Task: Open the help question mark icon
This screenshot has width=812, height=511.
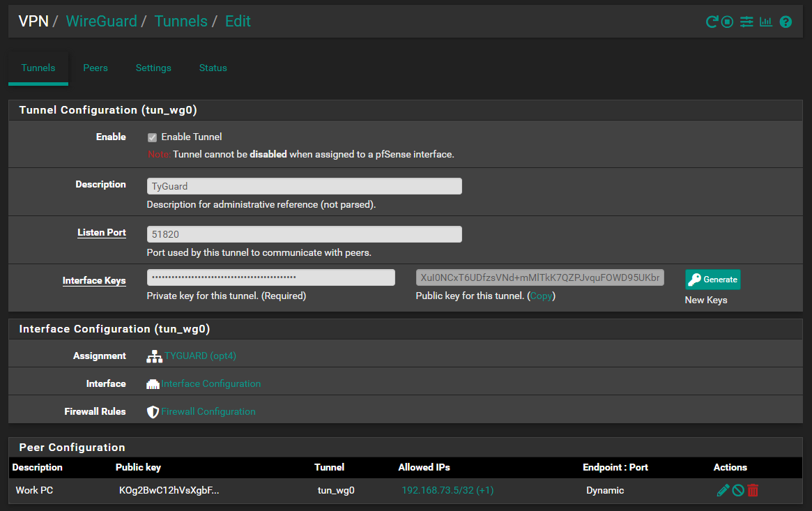Action: tap(786, 22)
